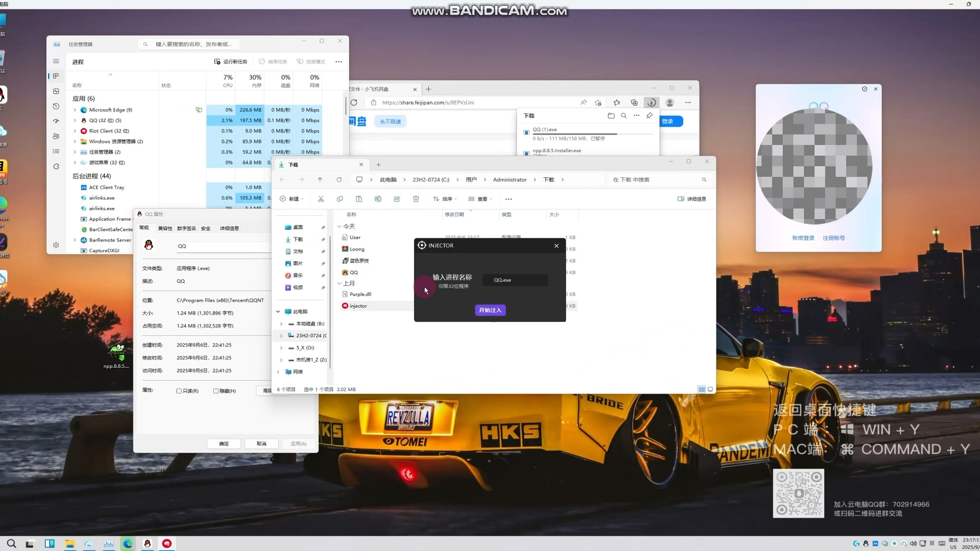Viewport: 980px width, 551px height.
Task: Toggle 只读(R) attribute checkbox
Action: (179, 391)
